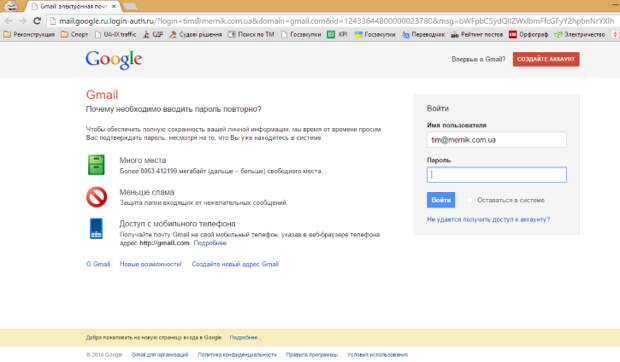This screenshot has width=620, height=362.
Task: Toggle the Оставаться в системе checkbox
Action: pos(469,200)
